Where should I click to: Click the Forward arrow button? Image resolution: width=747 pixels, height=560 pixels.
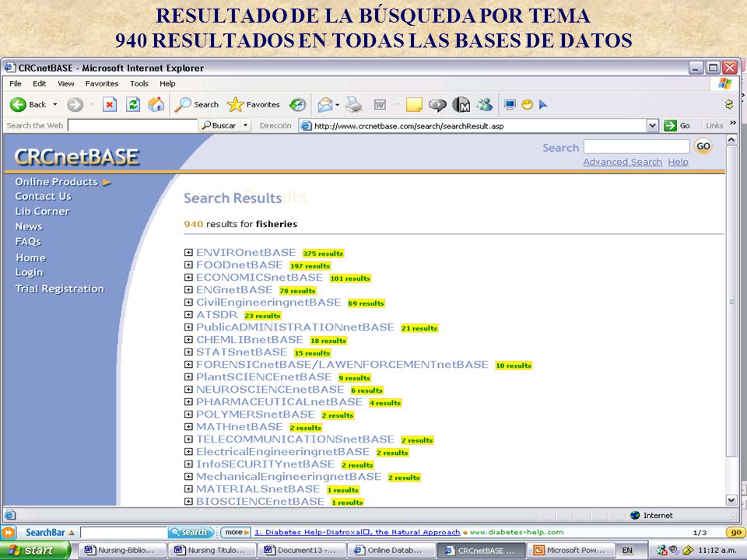(75, 104)
